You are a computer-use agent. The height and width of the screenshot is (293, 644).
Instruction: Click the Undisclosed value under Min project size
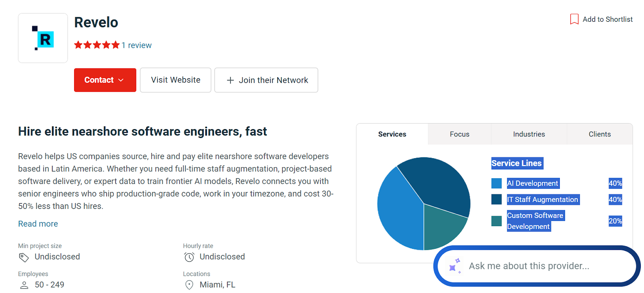57,257
